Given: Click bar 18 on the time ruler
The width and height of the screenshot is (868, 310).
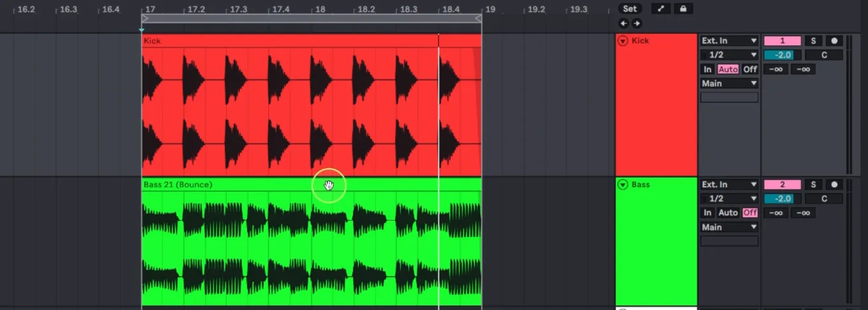Looking at the screenshot, I should pos(320,10).
